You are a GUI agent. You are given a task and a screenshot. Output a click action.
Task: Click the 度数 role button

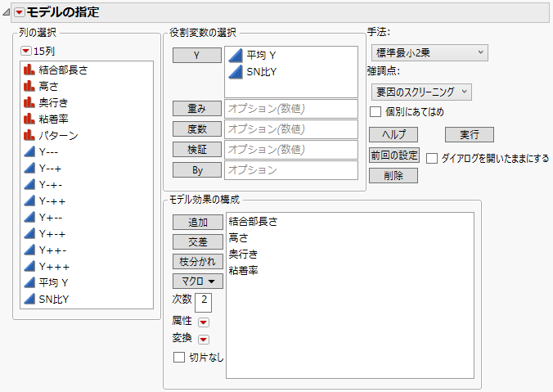point(197,129)
